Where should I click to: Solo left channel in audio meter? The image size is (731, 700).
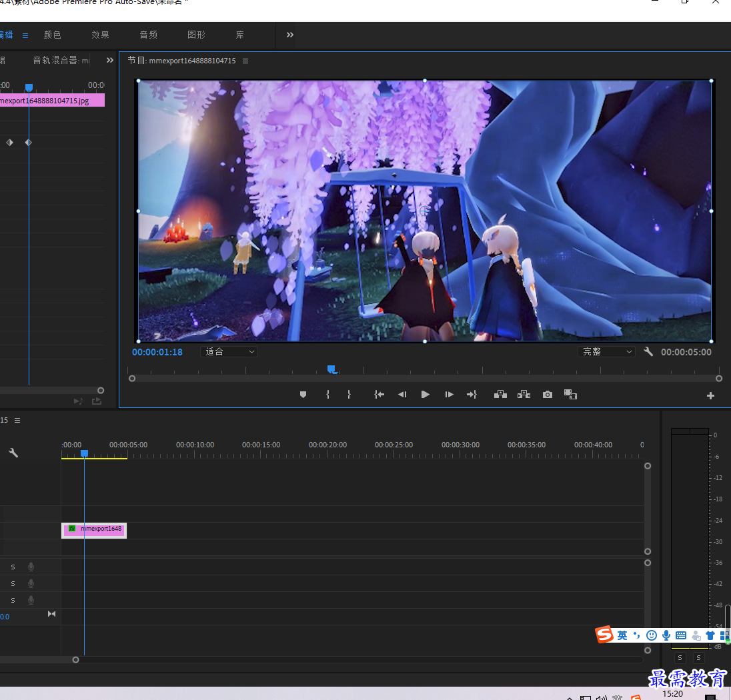680,657
